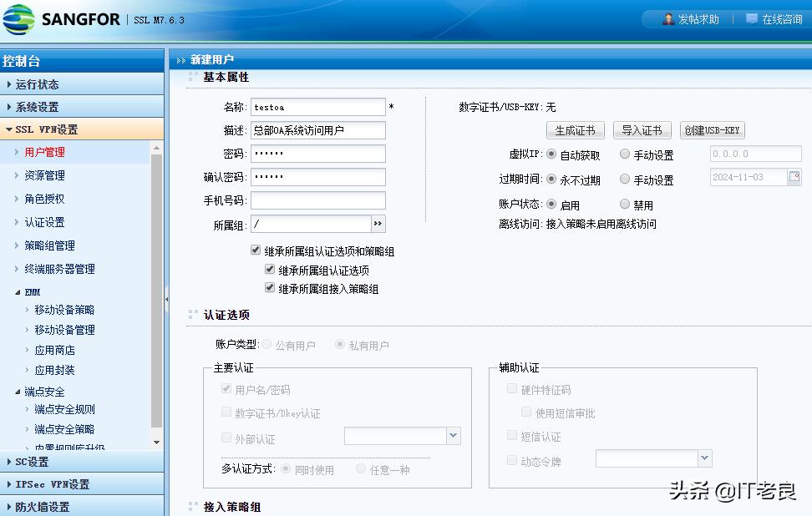Image resolution: width=812 pixels, height=516 pixels.
Task: Uncheck 继承所属组接入策略组
Action: tap(269, 288)
